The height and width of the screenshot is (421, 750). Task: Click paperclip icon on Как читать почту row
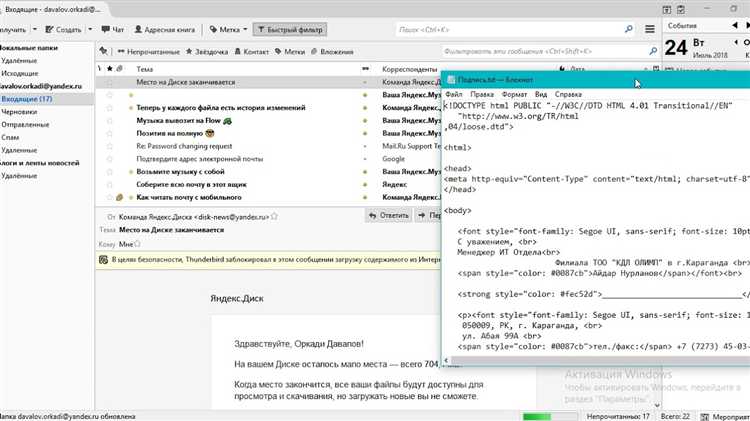tap(120, 197)
